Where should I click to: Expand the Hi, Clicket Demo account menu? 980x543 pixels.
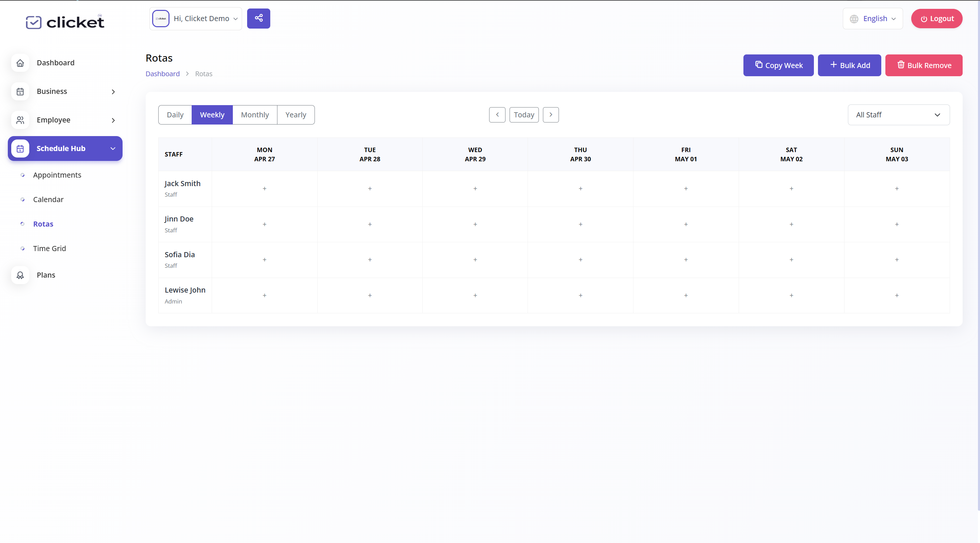coord(195,19)
